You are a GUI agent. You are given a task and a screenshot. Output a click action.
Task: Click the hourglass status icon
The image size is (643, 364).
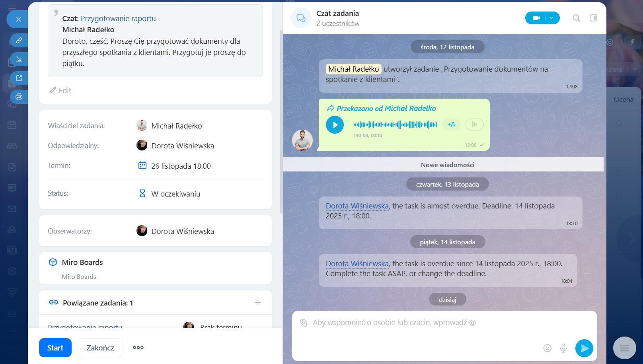[x=142, y=194]
